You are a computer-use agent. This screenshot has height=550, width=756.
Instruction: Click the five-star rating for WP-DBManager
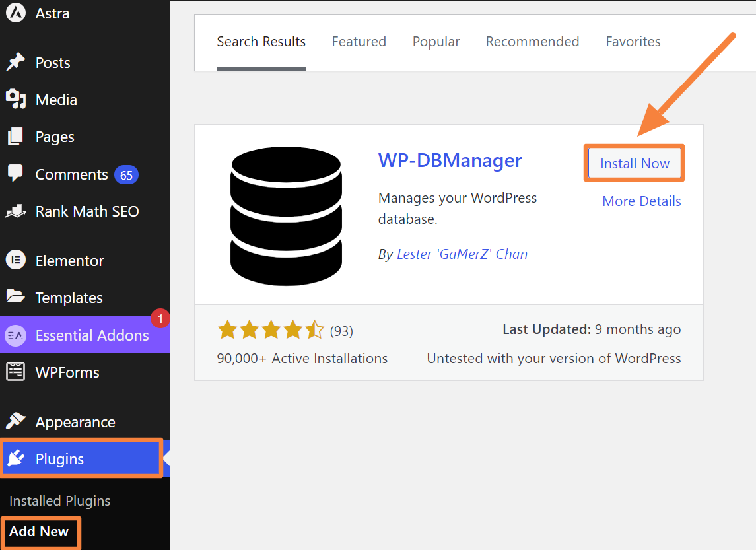[271, 330]
